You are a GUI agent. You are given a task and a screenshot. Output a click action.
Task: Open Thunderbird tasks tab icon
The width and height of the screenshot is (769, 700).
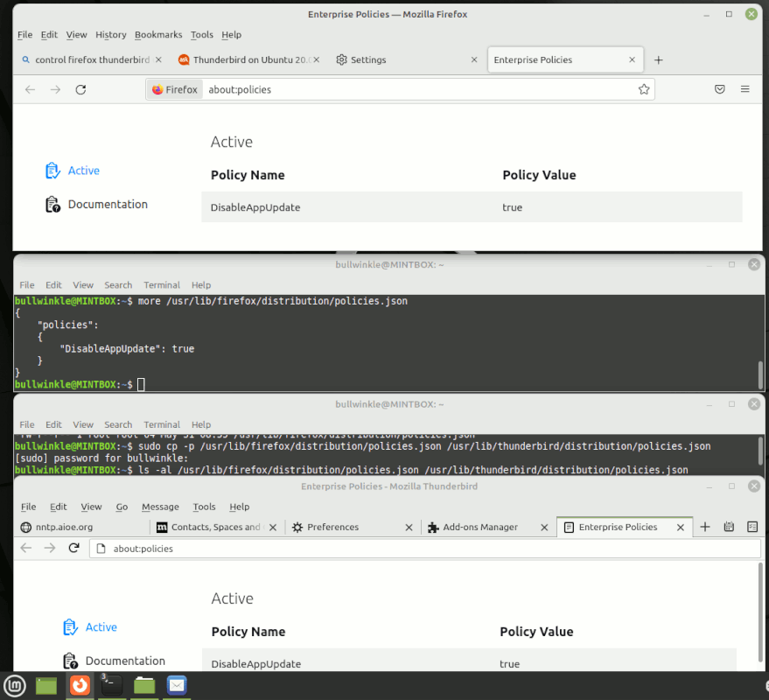click(x=752, y=527)
